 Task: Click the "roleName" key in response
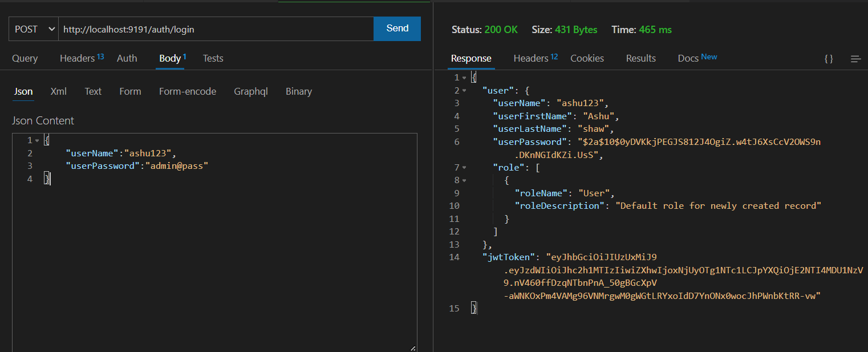coord(540,193)
